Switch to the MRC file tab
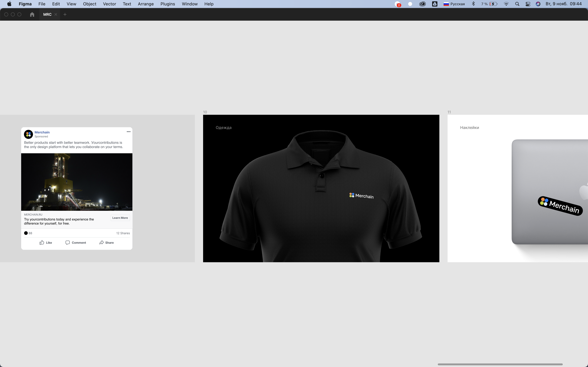The image size is (588, 367). click(47, 15)
